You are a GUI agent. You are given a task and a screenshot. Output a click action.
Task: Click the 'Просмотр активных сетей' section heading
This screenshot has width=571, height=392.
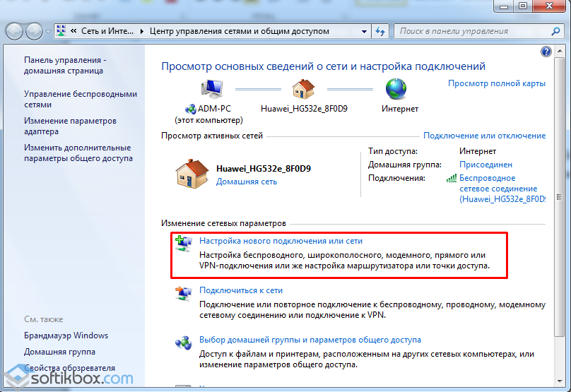tap(212, 136)
